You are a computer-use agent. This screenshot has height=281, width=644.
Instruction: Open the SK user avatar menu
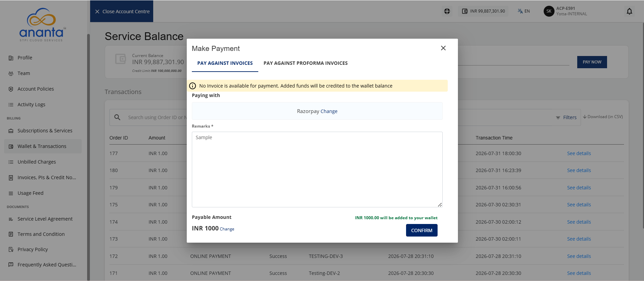549,11
